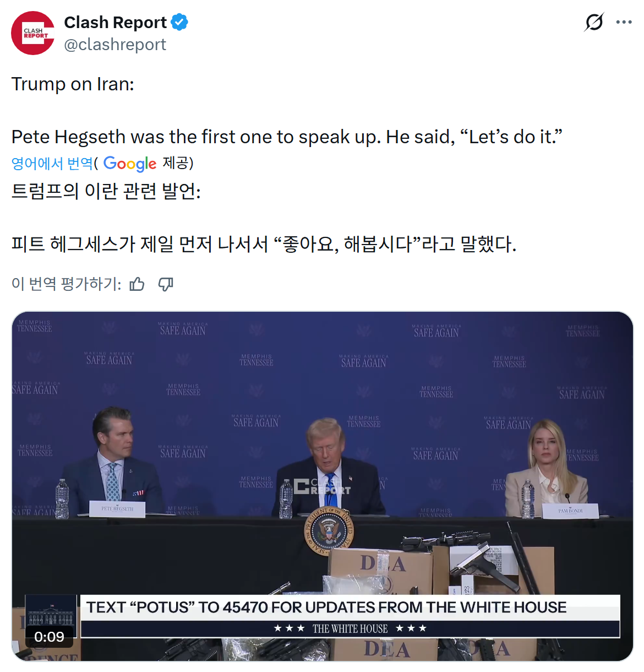This screenshot has width=644, height=672.
Task: Rate the translation with thumbs down
Action: (x=166, y=284)
